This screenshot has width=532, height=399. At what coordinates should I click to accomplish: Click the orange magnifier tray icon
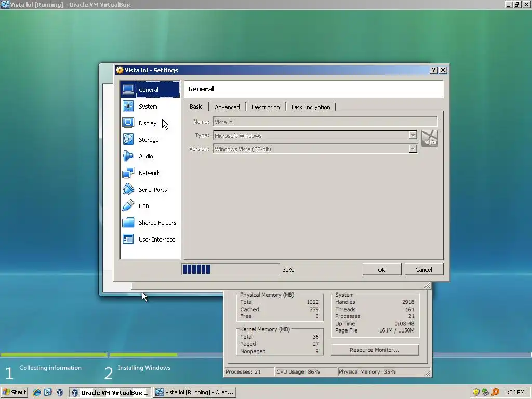coord(495,392)
